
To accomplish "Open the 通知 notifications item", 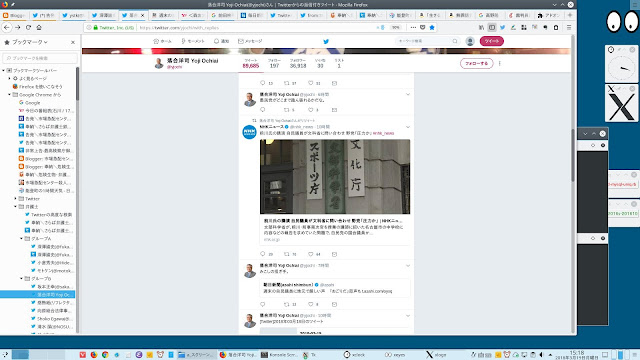I will point(221,41).
